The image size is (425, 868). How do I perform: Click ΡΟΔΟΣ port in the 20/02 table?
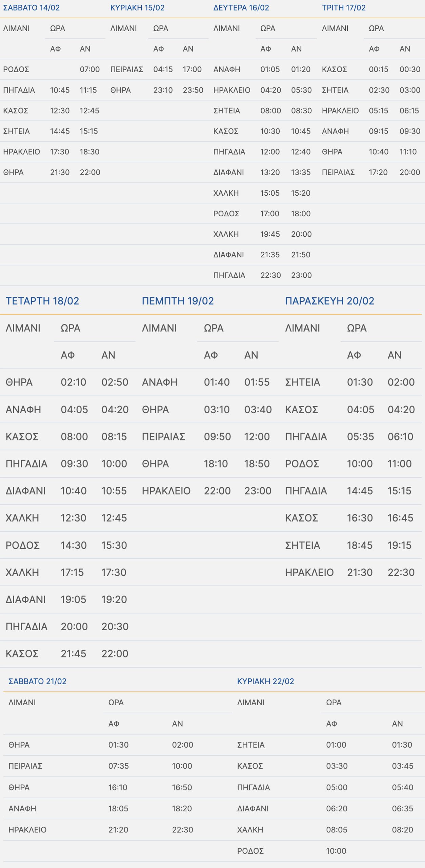pyautogui.click(x=302, y=464)
